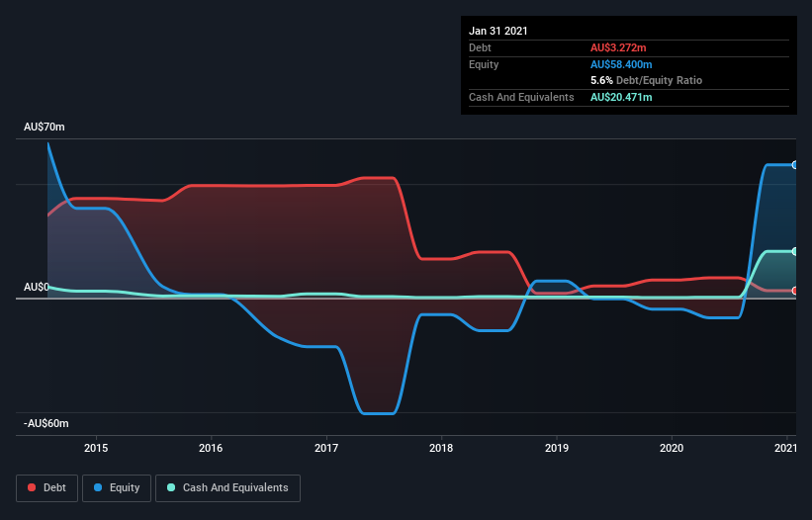Click the teal Cash endpoint marker
This screenshot has width=812, height=520.
tap(794, 251)
